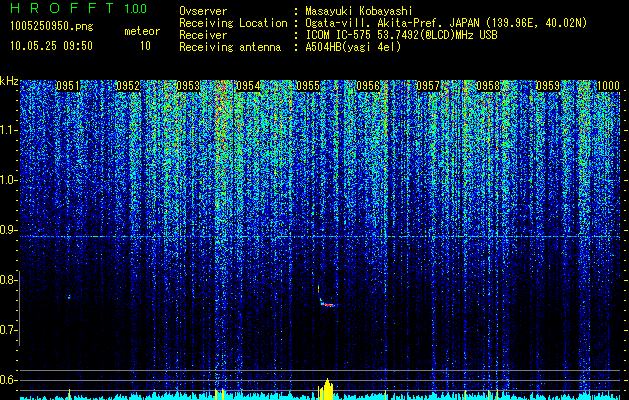Click the 0.9 kHz axis label
The image size is (629, 400).
8,230
